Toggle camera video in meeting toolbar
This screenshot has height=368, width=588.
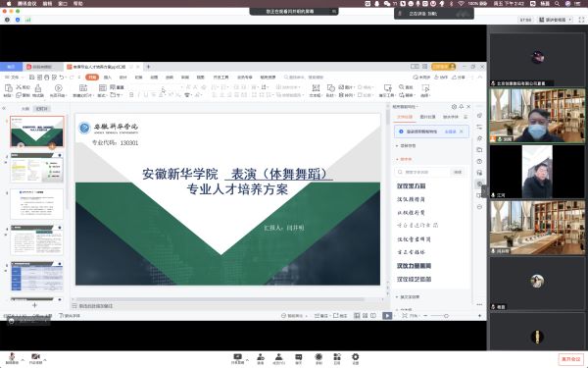pyautogui.click(x=35, y=358)
